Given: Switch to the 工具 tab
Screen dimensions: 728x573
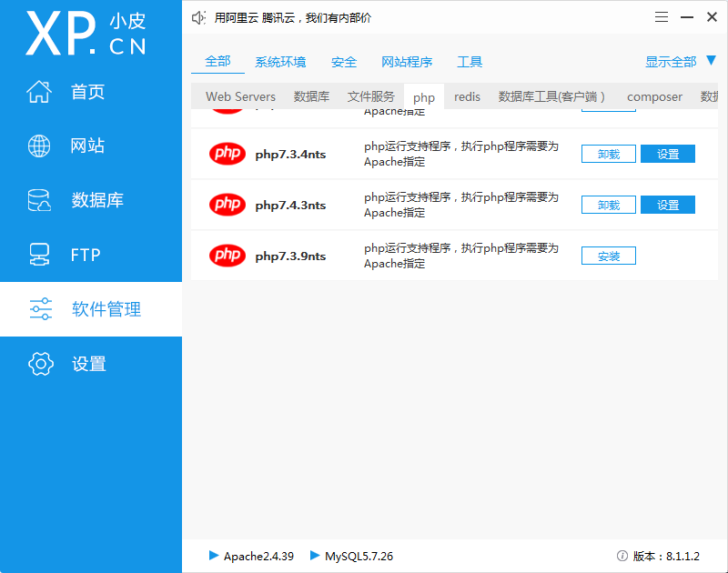Looking at the screenshot, I should (x=470, y=61).
